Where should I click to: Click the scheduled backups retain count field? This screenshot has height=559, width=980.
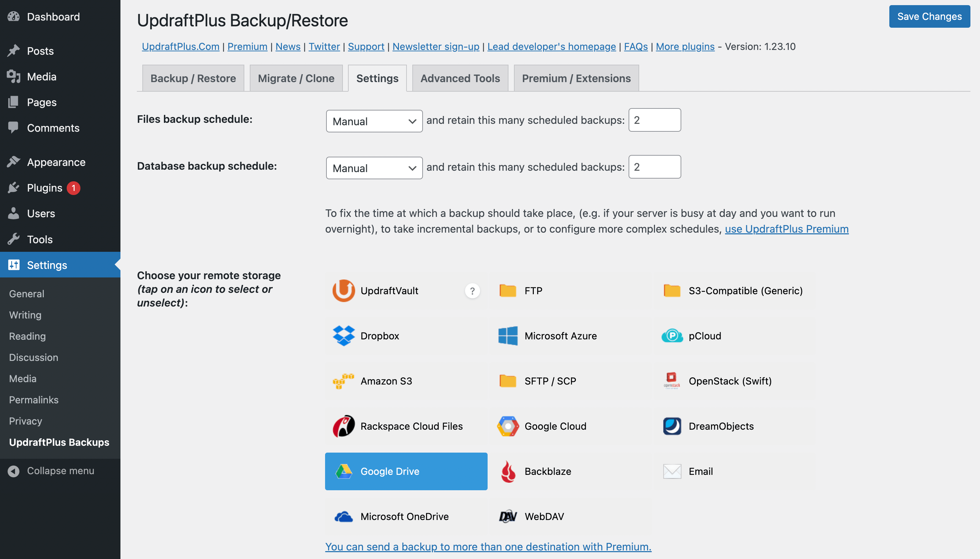[x=654, y=120]
